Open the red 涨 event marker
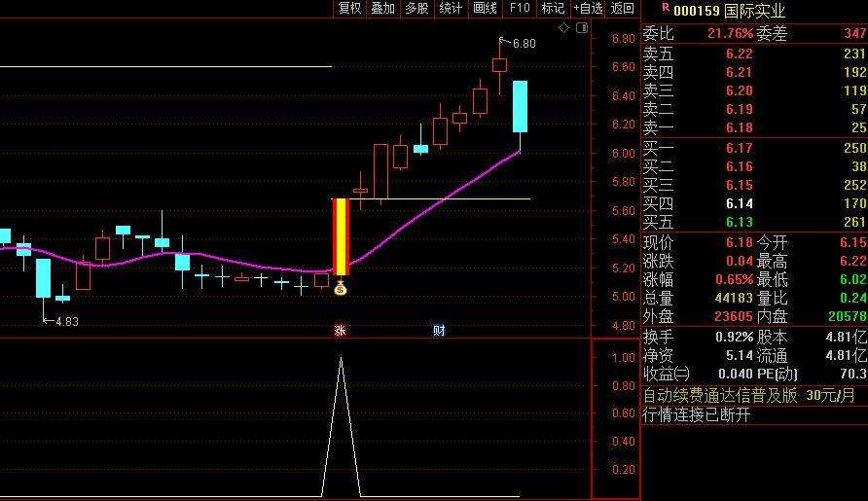Image resolution: width=868 pixels, height=501 pixels. tap(340, 331)
